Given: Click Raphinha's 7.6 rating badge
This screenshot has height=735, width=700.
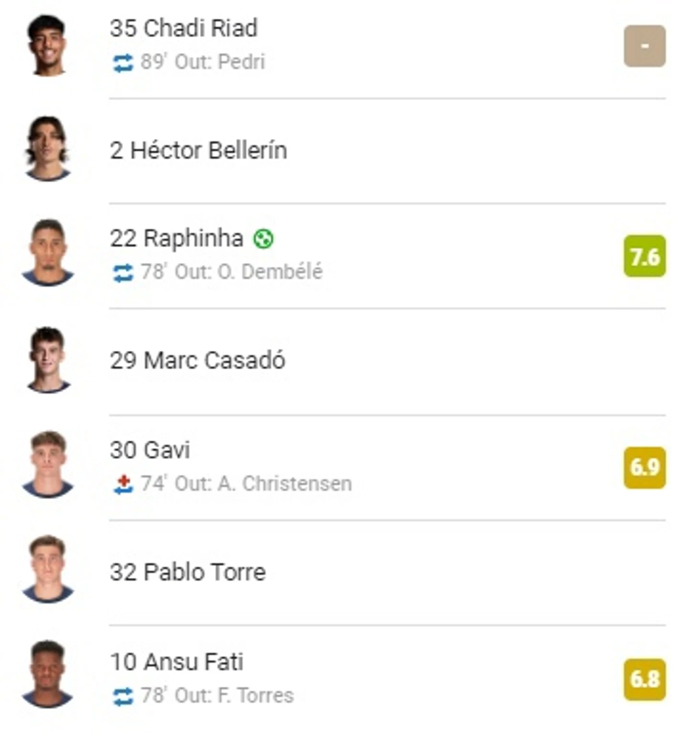Looking at the screenshot, I should (644, 256).
